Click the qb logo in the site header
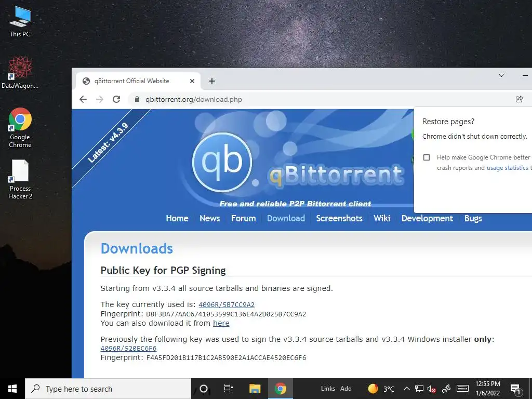Screen dimensions: 532x399 point(222,162)
